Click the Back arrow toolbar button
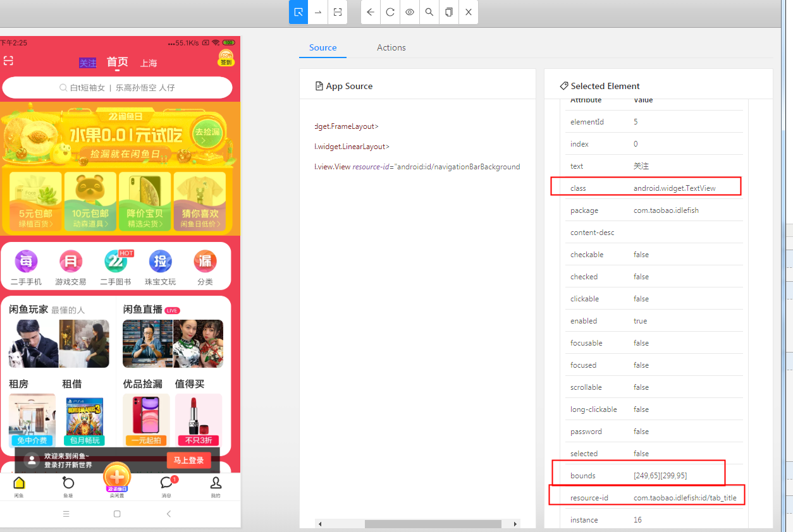This screenshot has height=532, width=793. [x=371, y=12]
